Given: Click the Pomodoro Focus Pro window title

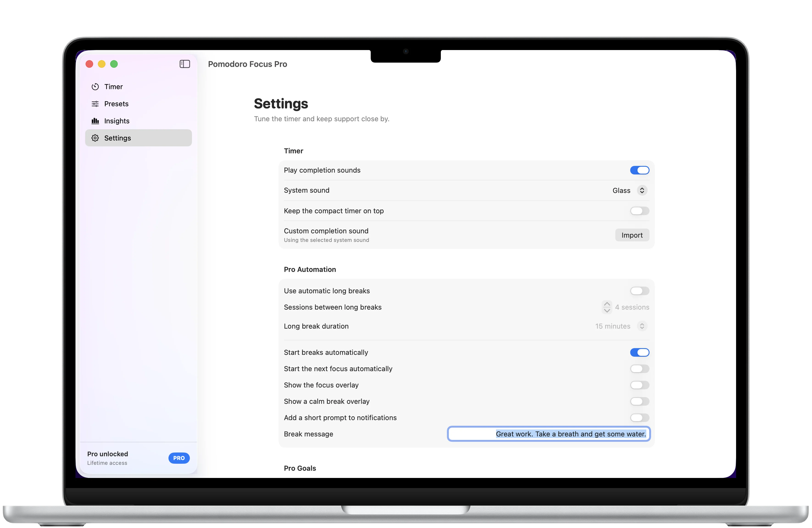Looking at the screenshot, I should click(247, 64).
